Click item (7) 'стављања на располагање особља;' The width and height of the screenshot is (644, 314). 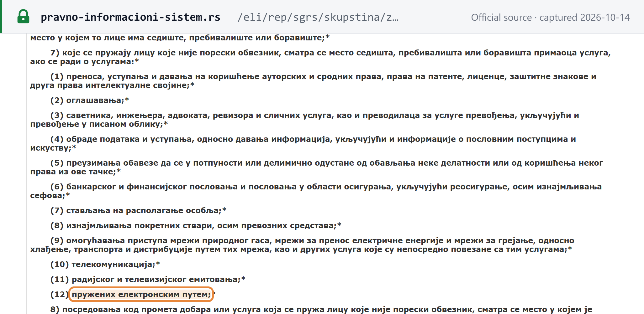tap(138, 210)
